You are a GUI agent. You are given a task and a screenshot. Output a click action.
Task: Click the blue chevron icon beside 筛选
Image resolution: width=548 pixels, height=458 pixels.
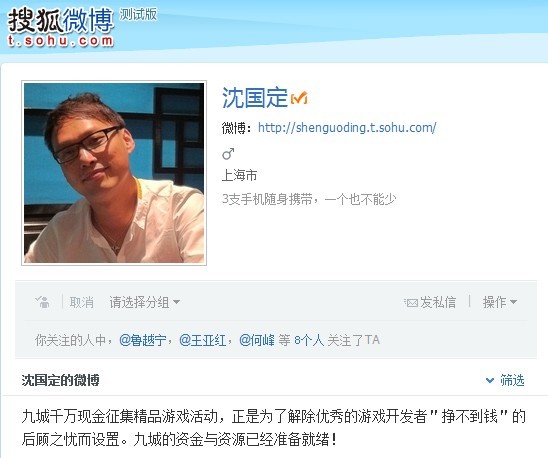click(x=490, y=380)
